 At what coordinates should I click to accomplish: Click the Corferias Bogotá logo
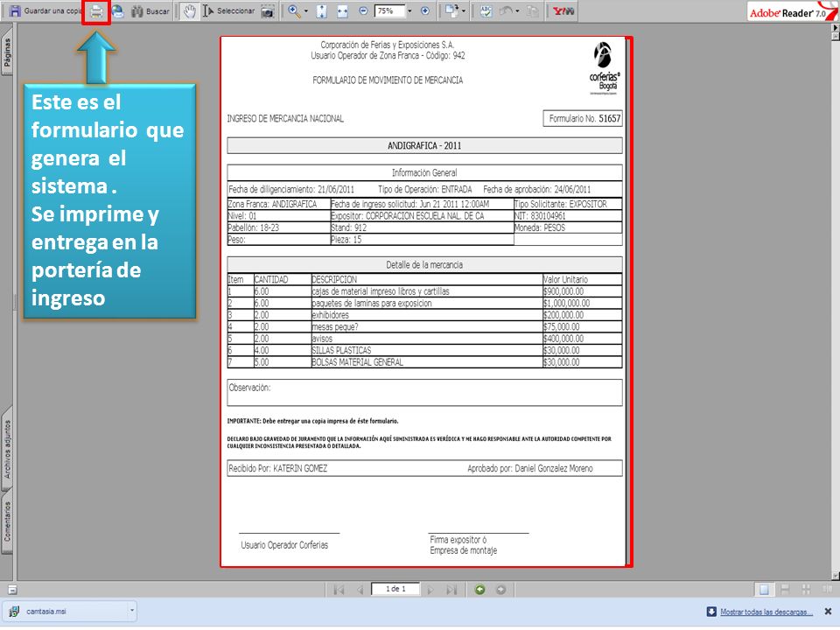(605, 68)
